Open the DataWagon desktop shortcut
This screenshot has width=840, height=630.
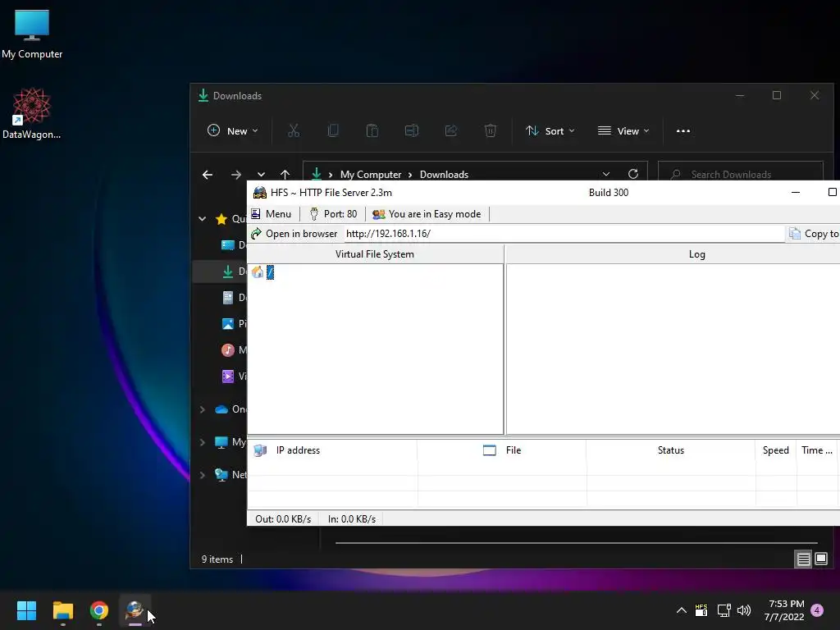(x=32, y=113)
